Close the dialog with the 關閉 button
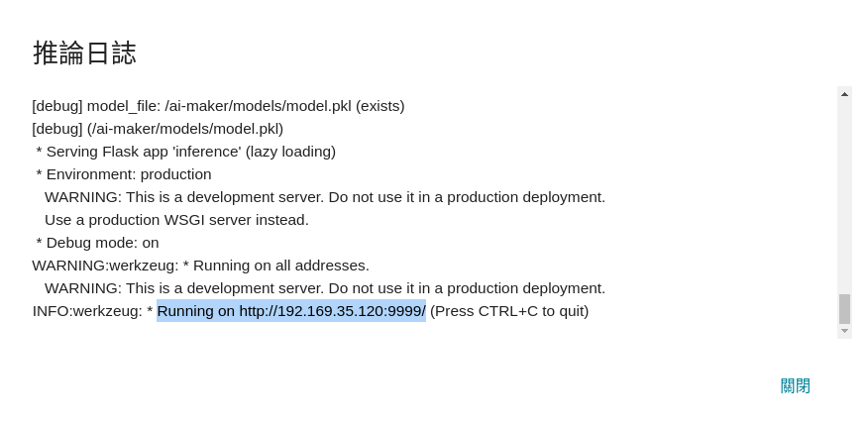The height and width of the screenshot is (428, 868). [x=795, y=386]
